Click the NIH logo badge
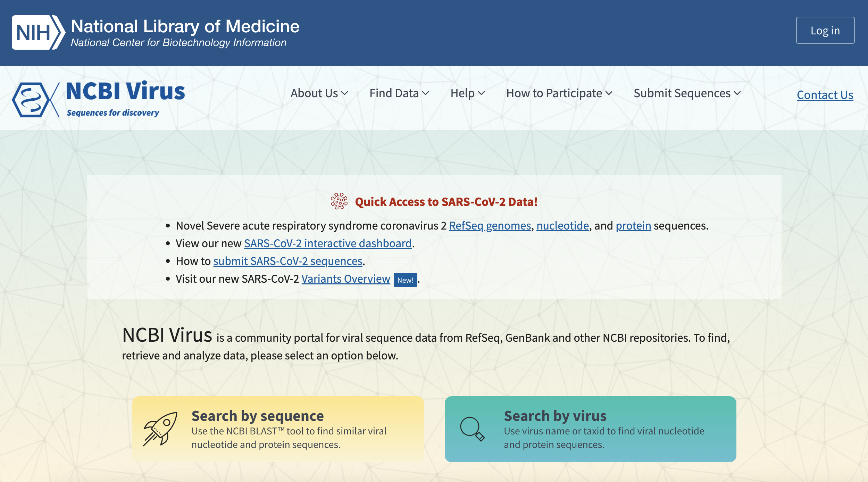The width and height of the screenshot is (868, 482). [38, 32]
